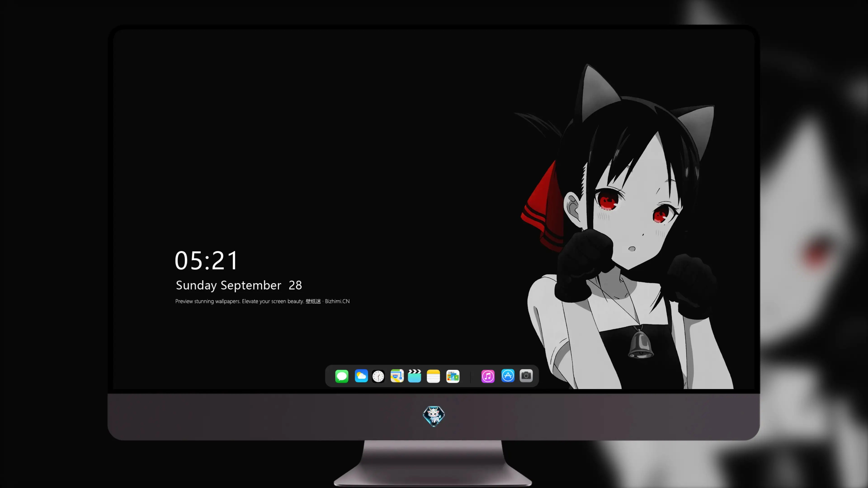This screenshot has width=868, height=488.
Task: Click the date text Sunday September 28
Action: pos(239,285)
